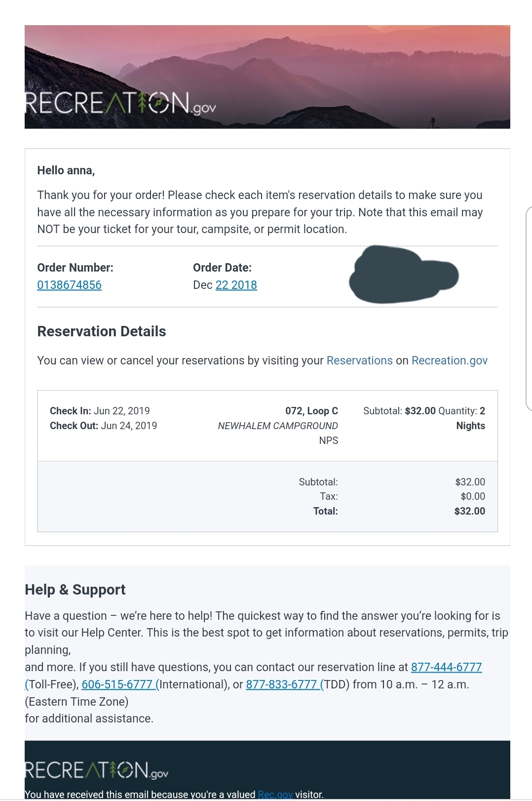
Task: Click the Check Out date Jun 24, 2019
Action: (x=129, y=426)
